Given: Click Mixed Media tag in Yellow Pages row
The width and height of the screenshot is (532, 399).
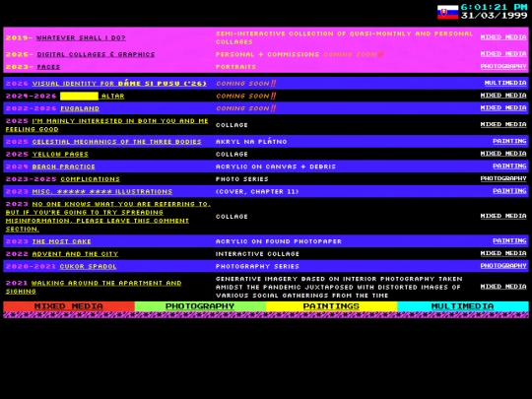Looking at the screenshot, I should click(x=503, y=154).
